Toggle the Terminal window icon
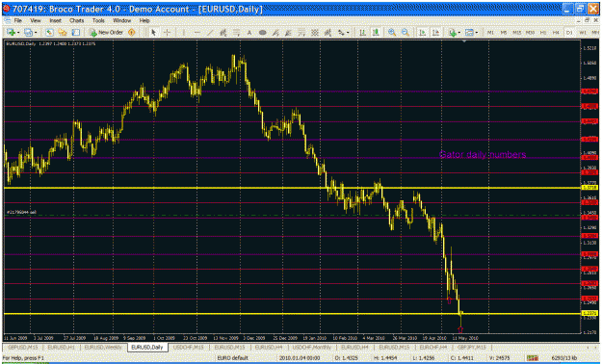The image size is (602, 364). (x=76, y=33)
